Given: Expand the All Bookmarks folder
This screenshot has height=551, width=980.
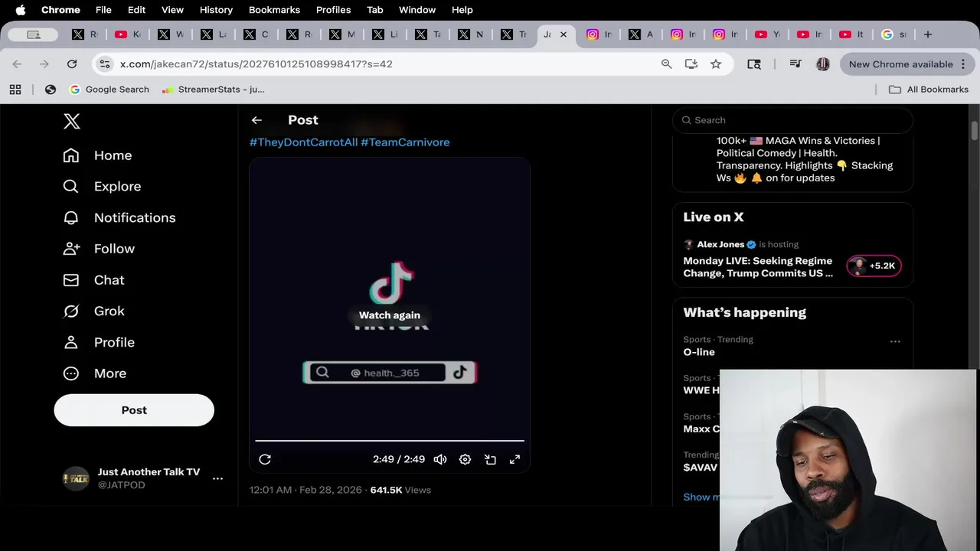Looking at the screenshot, I should click(x=929, y=90).
